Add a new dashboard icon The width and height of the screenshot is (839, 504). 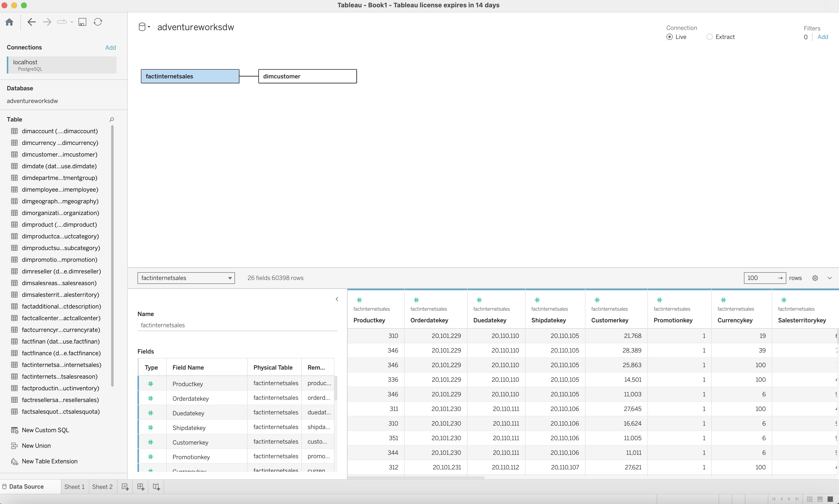tap(141, 487)
